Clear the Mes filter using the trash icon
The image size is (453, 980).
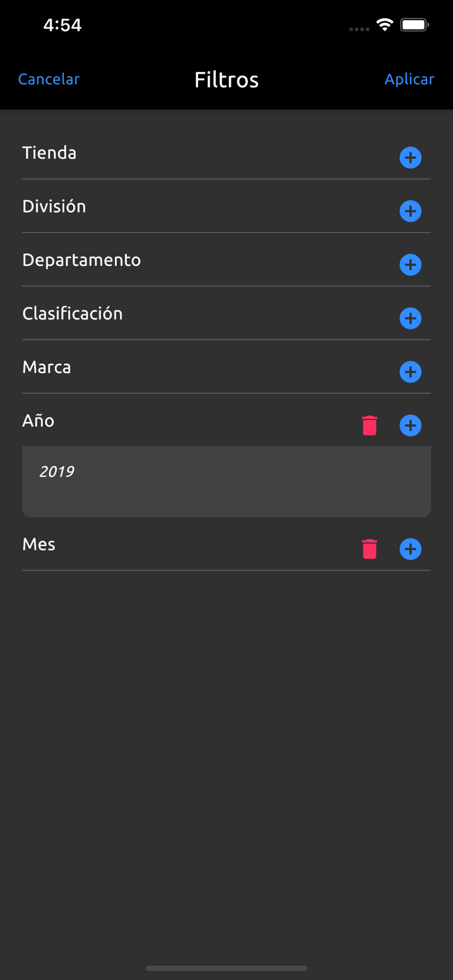pos(370,549)
